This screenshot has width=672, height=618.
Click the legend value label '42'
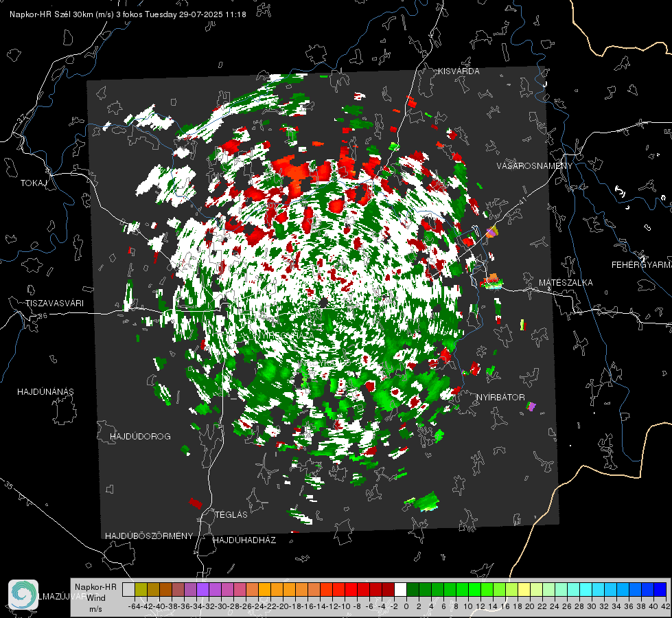point(666,607)
